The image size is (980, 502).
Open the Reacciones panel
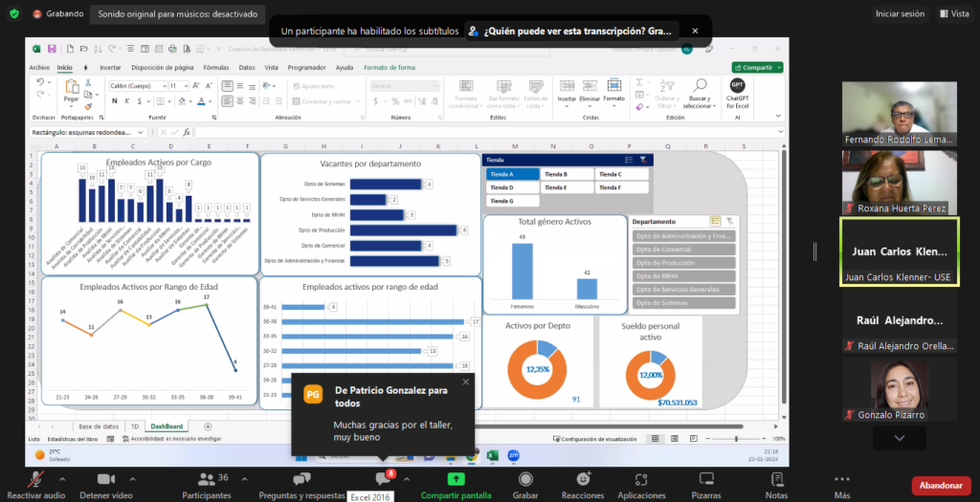coord(583,479)
